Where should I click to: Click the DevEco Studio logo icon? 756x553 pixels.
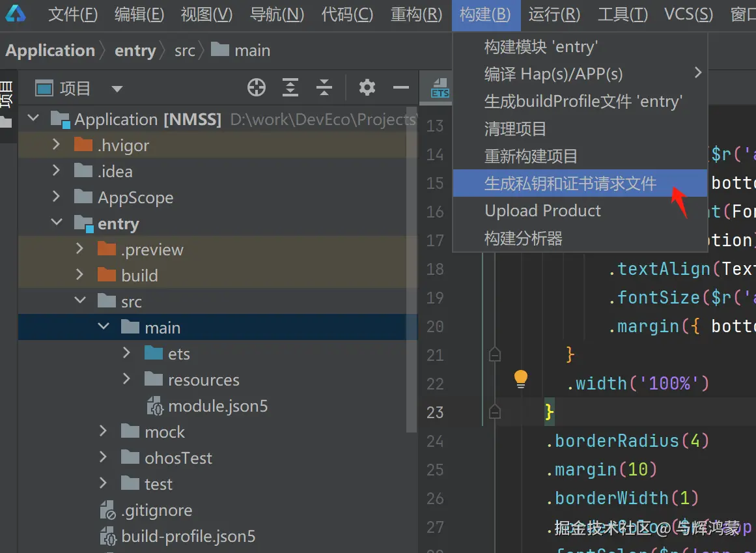click(x=16, y=14)
